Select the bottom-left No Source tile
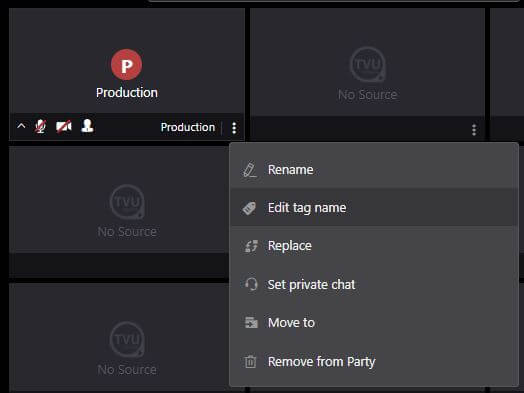 [119, 337]
